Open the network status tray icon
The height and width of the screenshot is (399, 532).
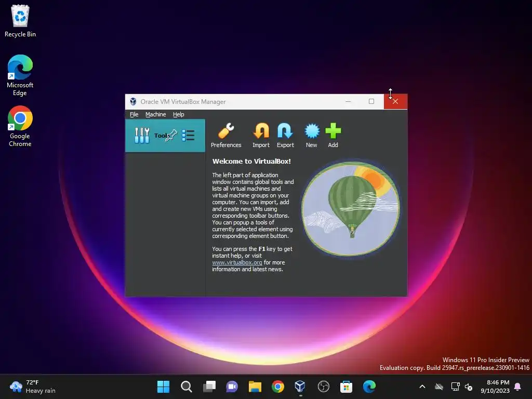pyautogui.click(x=455, y=387)
